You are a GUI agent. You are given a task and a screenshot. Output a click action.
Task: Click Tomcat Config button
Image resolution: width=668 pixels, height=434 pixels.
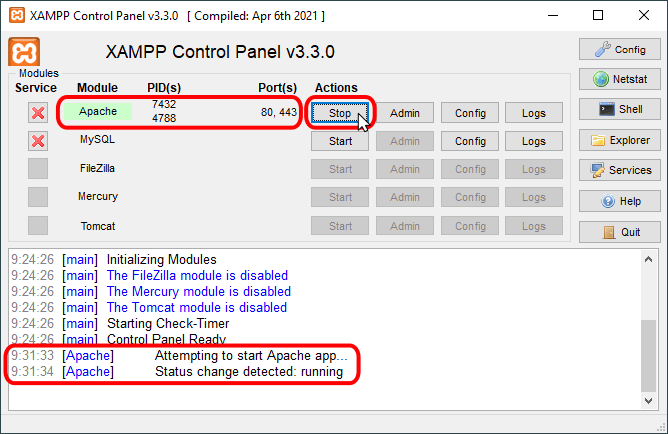click(x=470, y=226)
